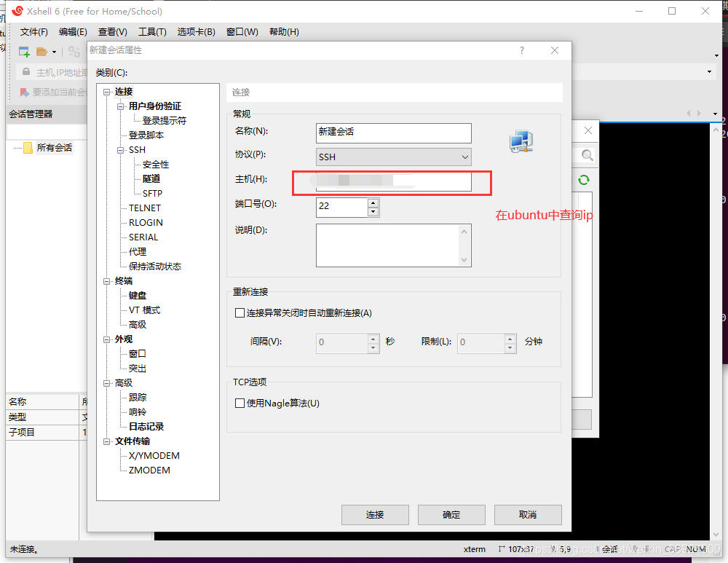Open the 查看(V) menu

(112, 31)
